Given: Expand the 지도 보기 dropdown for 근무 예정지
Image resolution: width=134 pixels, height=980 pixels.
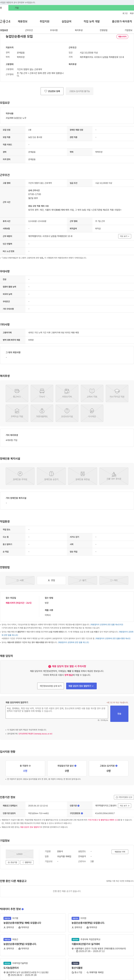Looking at the screenshot, I should [125, 236].
